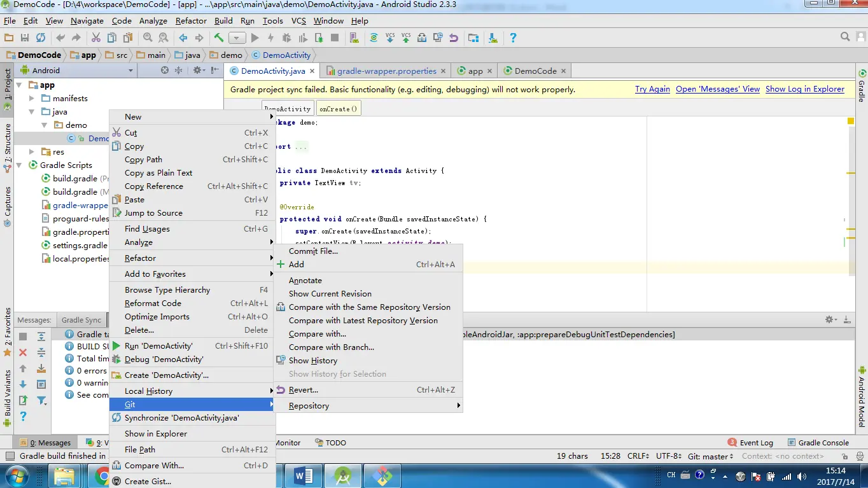This screenshot has width=868, height=488.
Task: Click the Windows Start button
Action: (17, 475)
